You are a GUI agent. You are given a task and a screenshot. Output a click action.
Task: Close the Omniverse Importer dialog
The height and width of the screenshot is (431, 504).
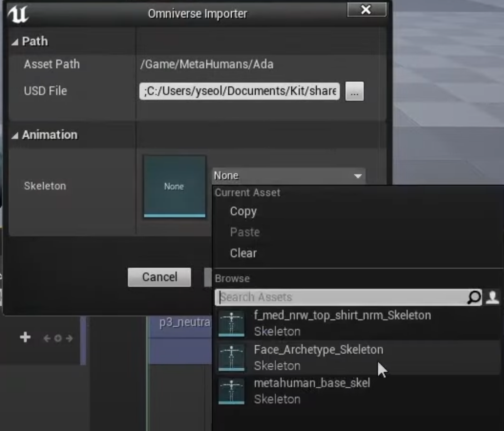(x=367, y=10)
